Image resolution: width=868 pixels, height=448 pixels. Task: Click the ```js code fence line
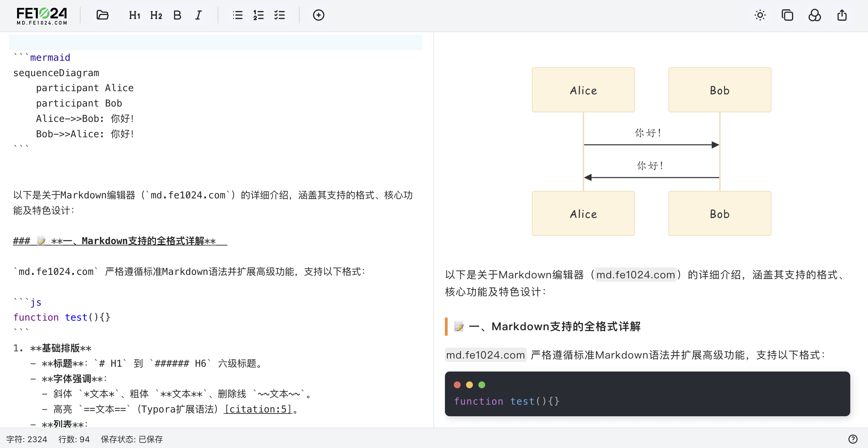(x=27, y=302)
